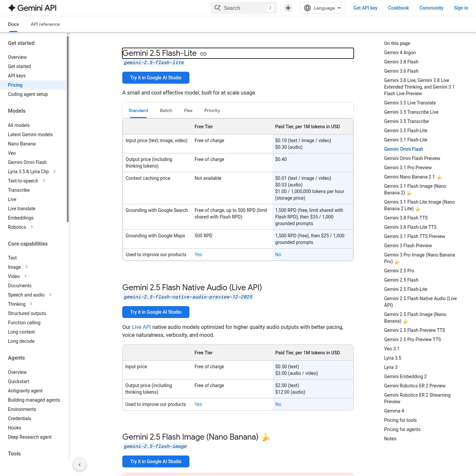Jump to Veo 3.1 in page contents
Screen dimensions: 476x476
(392, 349)
